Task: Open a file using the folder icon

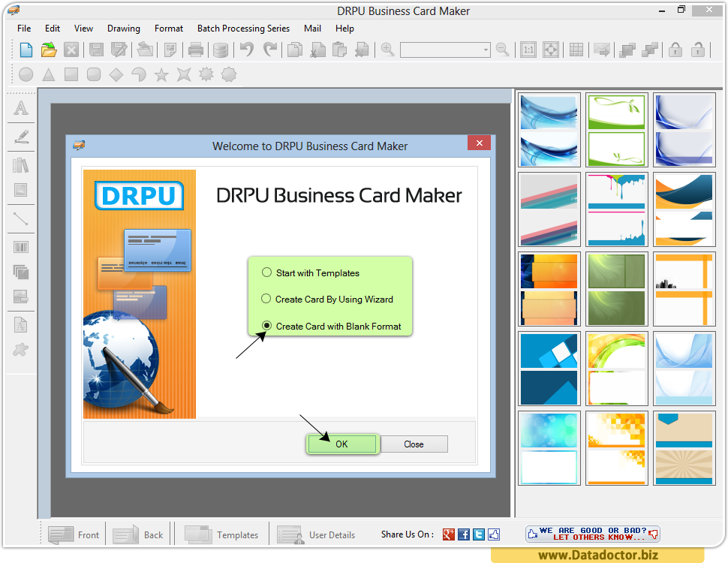Action: pyautogui.click(x=49, y=50)
